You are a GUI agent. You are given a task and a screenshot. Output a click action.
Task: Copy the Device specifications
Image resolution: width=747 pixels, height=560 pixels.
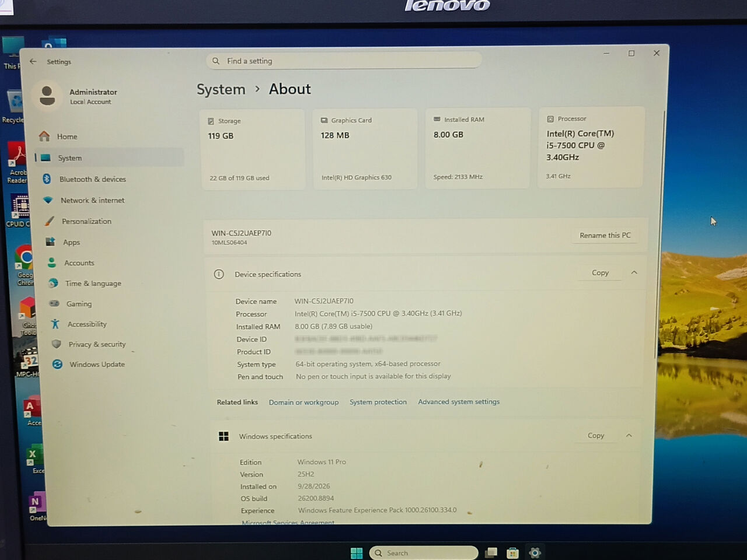600,272
